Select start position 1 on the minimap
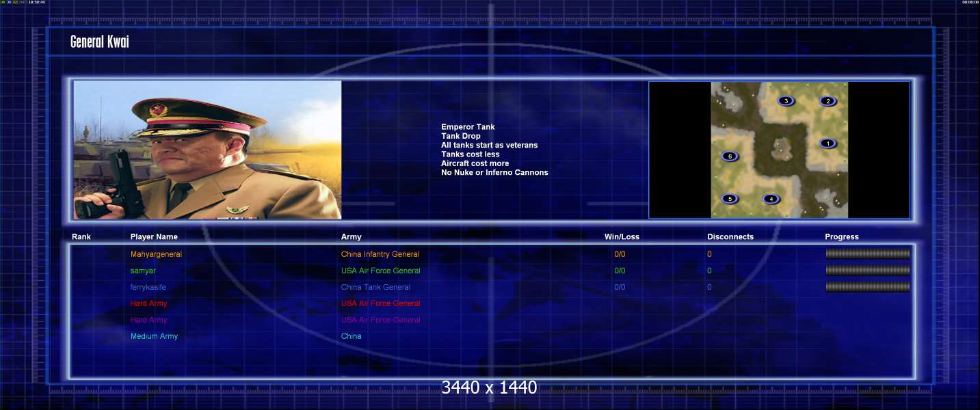The width and height of the screenshot is (980, 410). tap(827, 143)
